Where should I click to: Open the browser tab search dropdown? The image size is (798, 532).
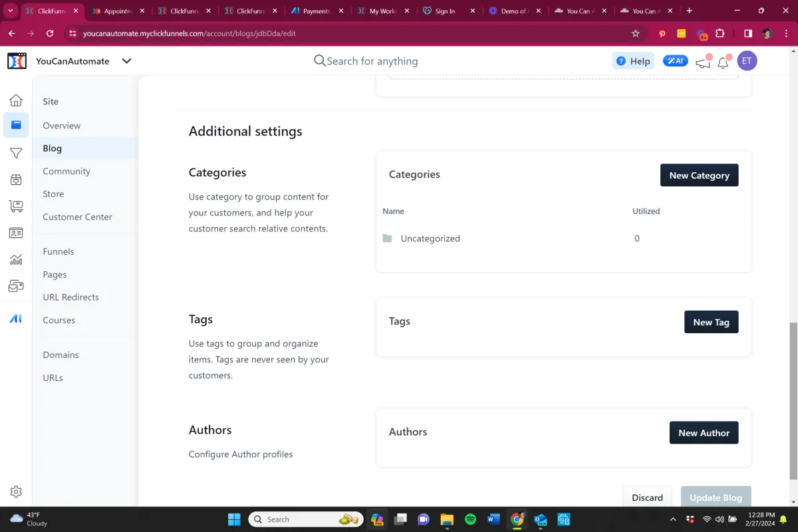pyautogui.click(x=10, y=11)
